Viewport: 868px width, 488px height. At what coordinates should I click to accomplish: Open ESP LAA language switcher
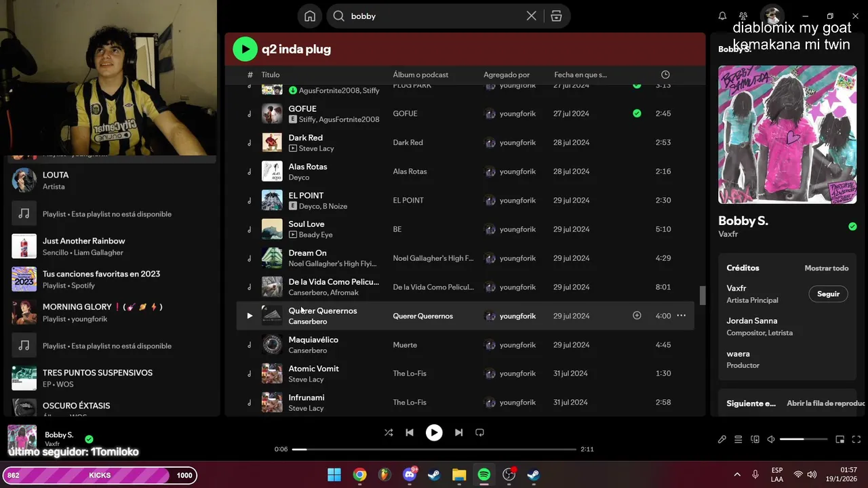777,474
